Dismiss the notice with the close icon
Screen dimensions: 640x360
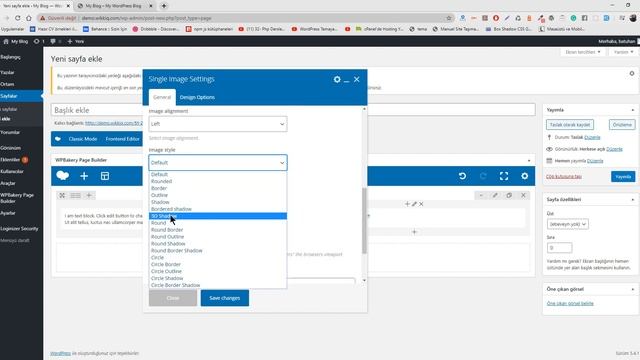(632, 73)
